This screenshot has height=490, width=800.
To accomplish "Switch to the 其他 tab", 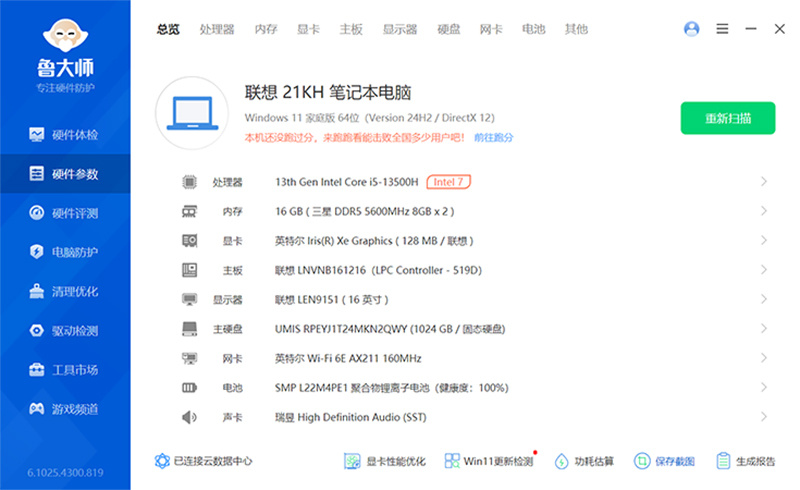I will click(576, 29).
